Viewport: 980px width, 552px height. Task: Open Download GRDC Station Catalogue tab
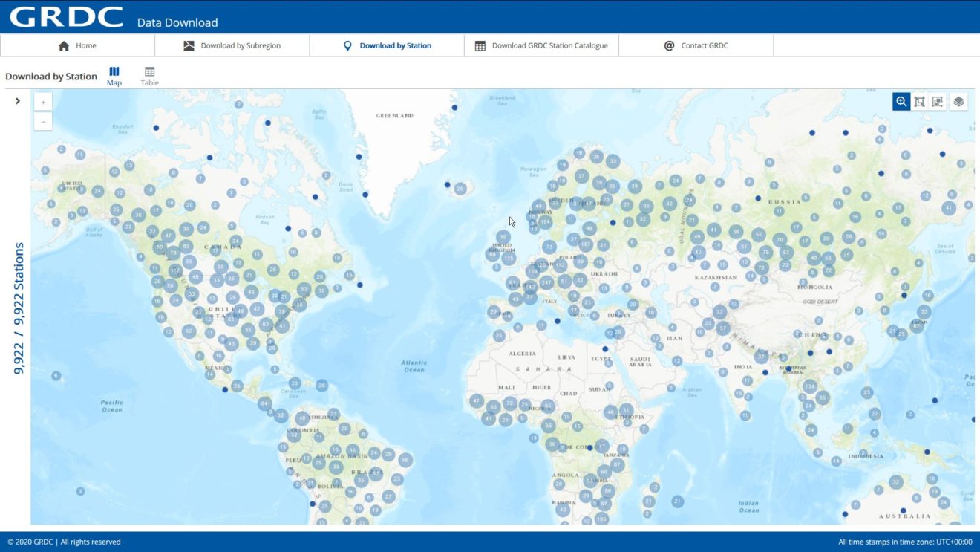click(541, 46)
